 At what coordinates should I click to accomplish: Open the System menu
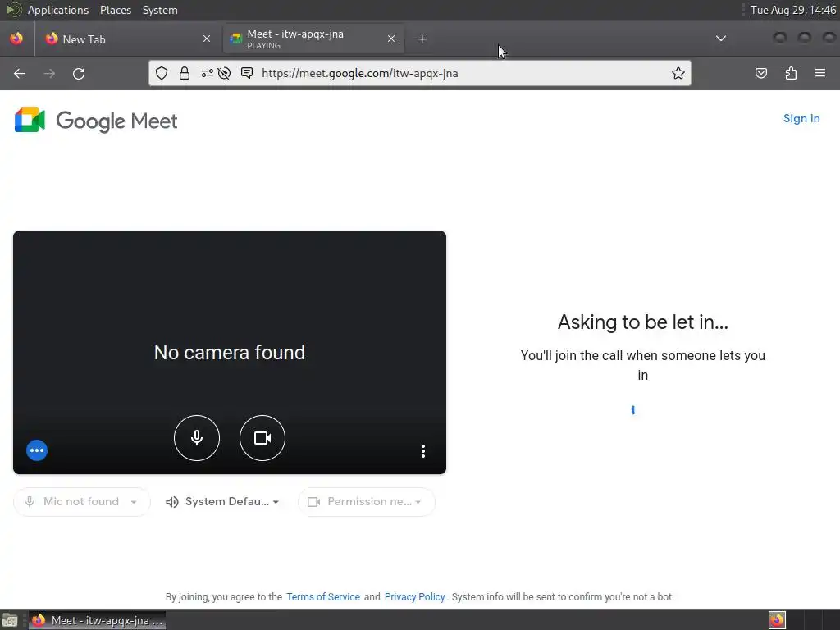[x=160, y=10]
